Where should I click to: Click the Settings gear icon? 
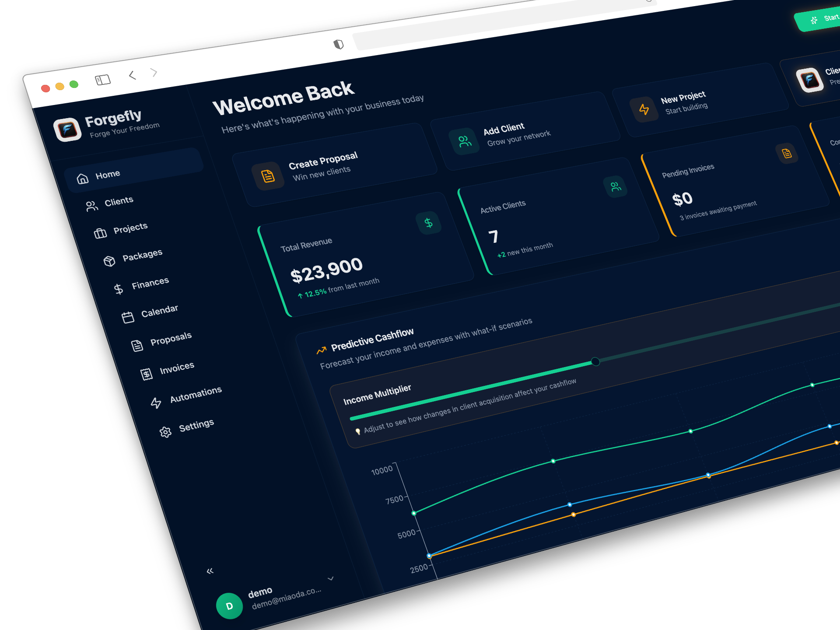(x=165, y=432)
